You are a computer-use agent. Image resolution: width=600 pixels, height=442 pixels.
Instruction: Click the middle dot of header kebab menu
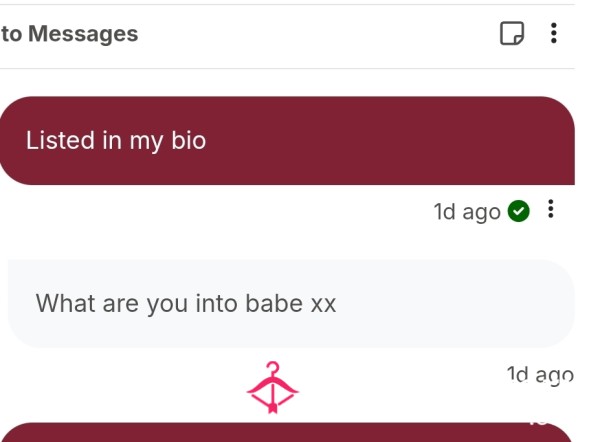tap(553, 33)
